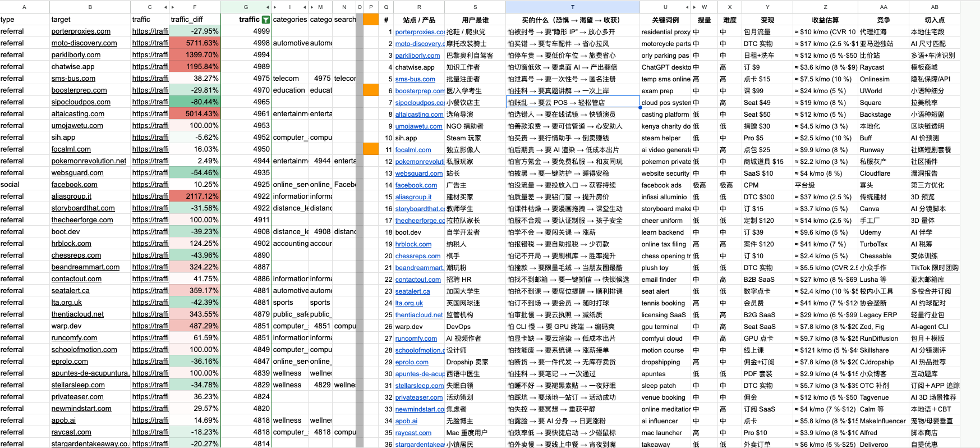Open umojawetu.com link in 站点/产品 column
The width and height of the screenshot is (980, 448).
tap(418, 126)
